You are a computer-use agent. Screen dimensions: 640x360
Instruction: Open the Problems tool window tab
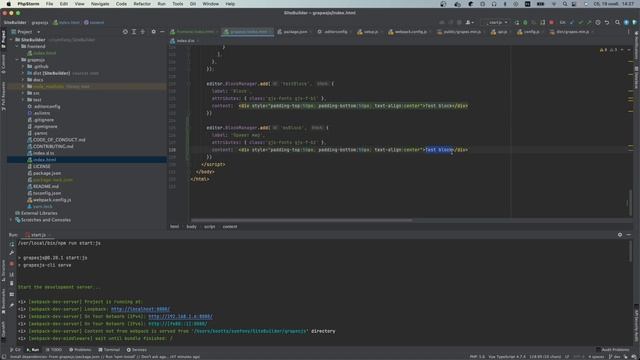(80, 350)
